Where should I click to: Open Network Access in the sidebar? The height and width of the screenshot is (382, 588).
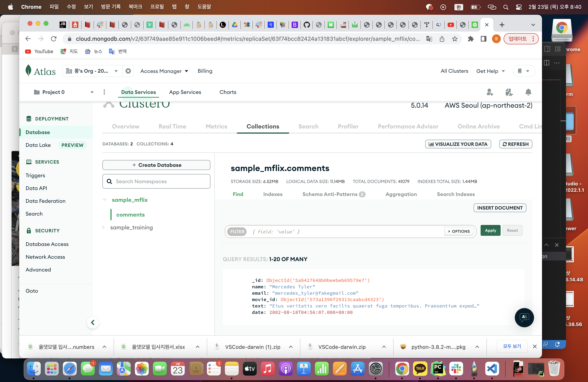45,257
